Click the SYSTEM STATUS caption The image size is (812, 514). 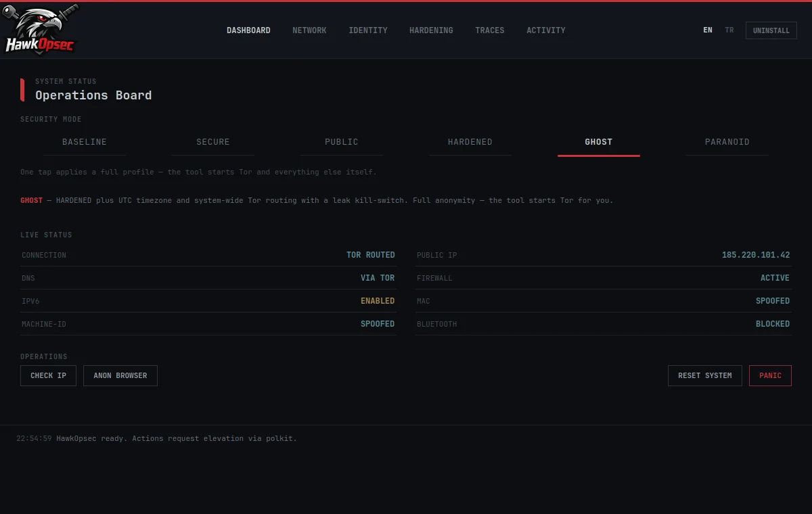66,81
